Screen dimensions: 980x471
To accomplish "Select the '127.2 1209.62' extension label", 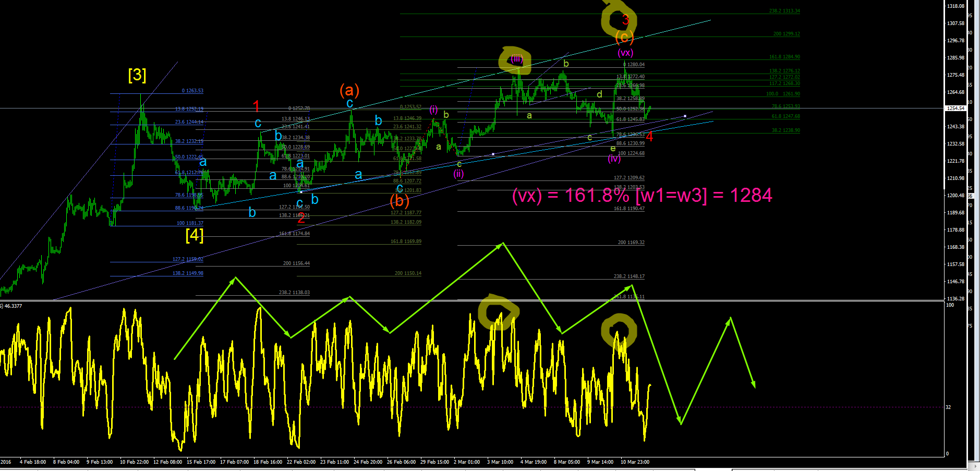I will coord(630,178).
